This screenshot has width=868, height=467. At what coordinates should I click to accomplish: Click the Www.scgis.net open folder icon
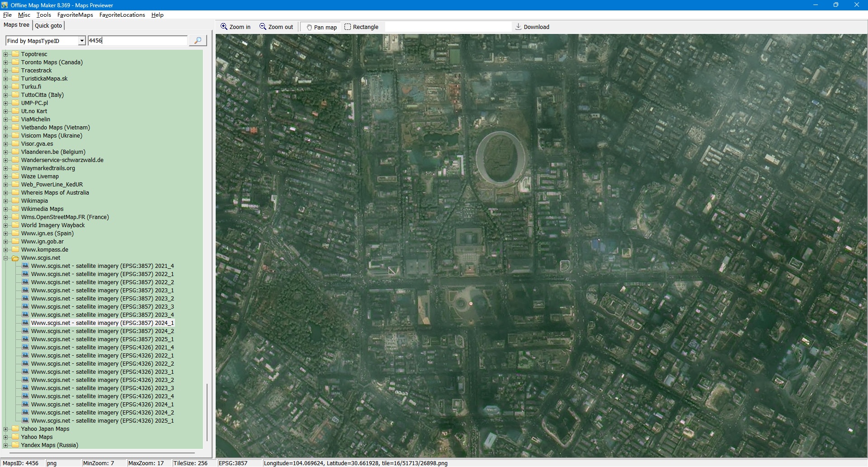tap(15, 258)
